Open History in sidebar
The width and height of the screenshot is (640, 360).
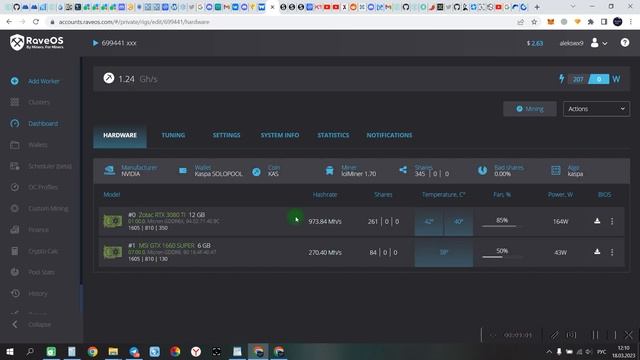38,293
